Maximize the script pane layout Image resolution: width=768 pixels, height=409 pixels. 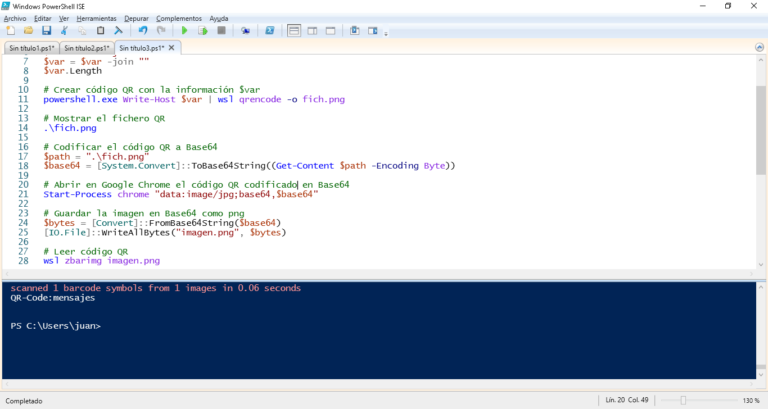(331, 31)
